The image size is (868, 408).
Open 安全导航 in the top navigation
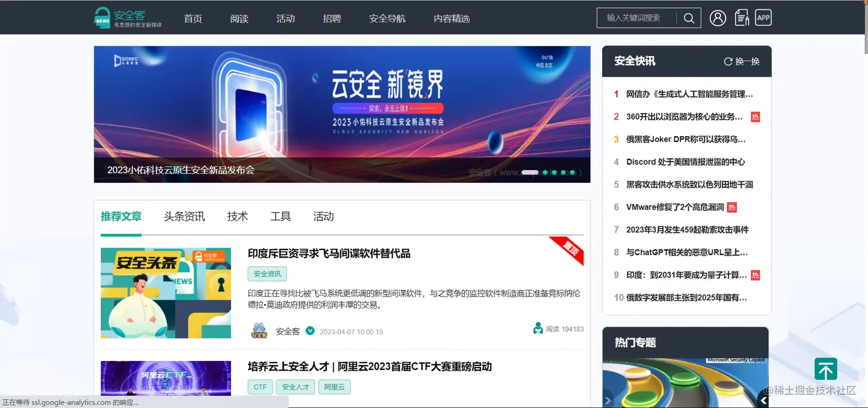click(x=387, y=18)
